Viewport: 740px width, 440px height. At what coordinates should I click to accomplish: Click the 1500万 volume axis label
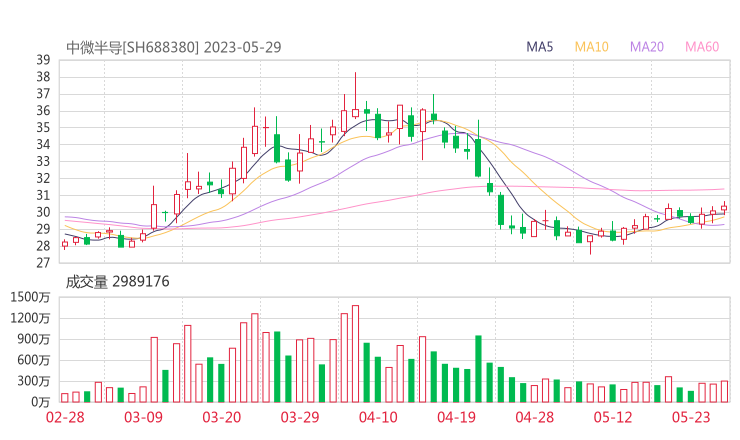coord(30,297)
